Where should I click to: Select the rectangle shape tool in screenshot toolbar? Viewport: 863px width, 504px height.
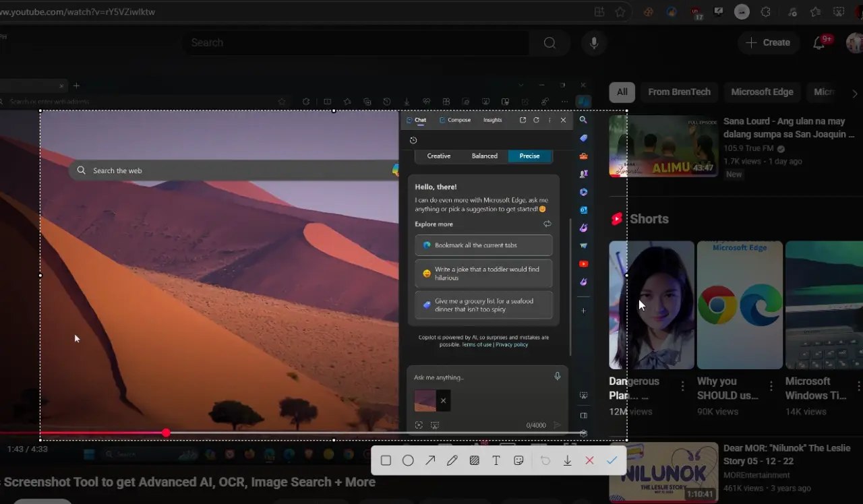[x=386, y=460]
